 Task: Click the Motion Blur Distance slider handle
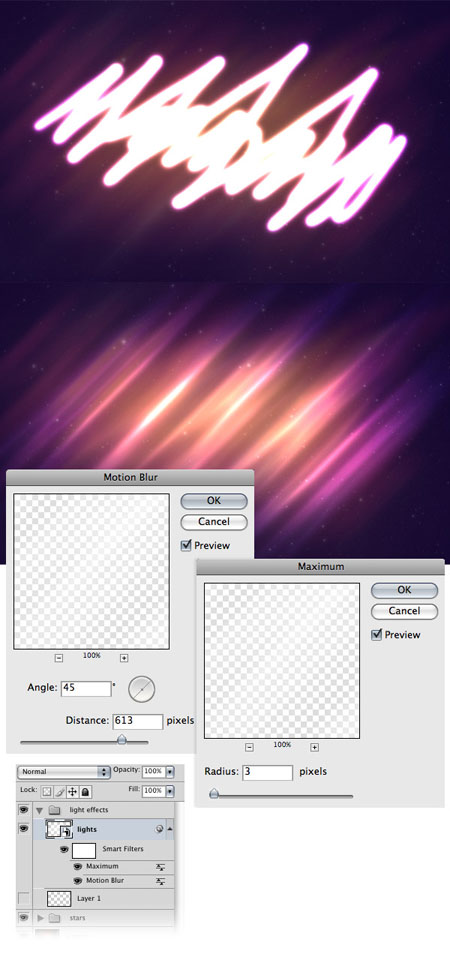click(122, 740)
